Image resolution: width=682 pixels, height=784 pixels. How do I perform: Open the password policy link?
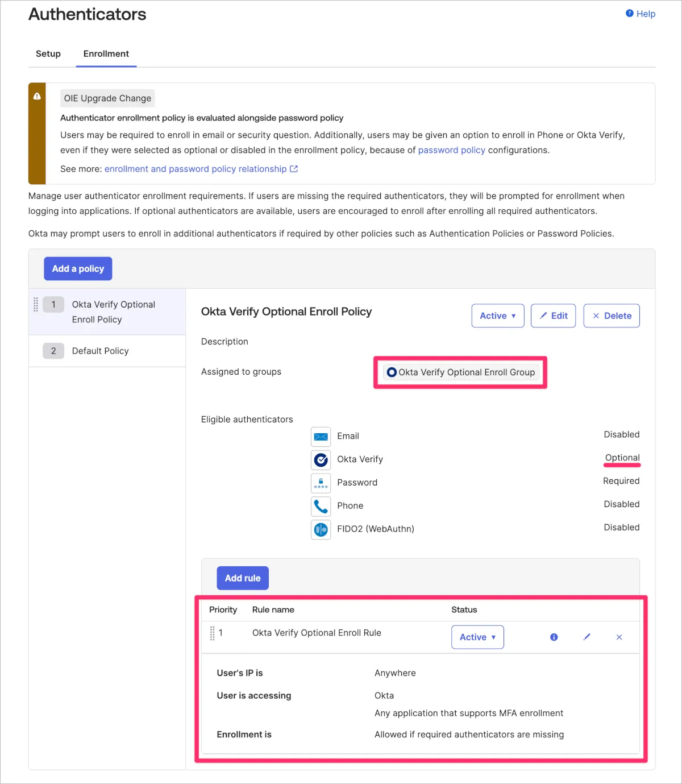(451, 150)
